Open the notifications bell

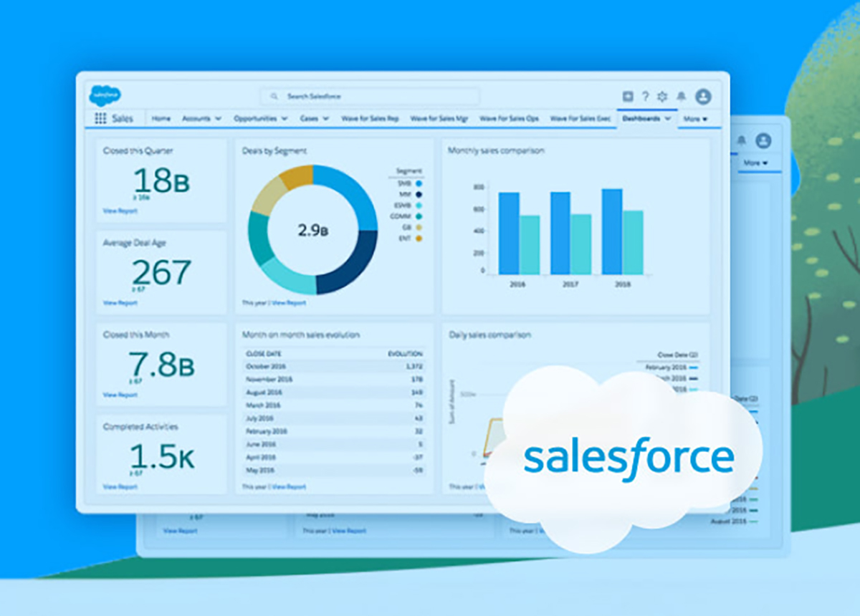pyautogui.click(x=681, y=97)
